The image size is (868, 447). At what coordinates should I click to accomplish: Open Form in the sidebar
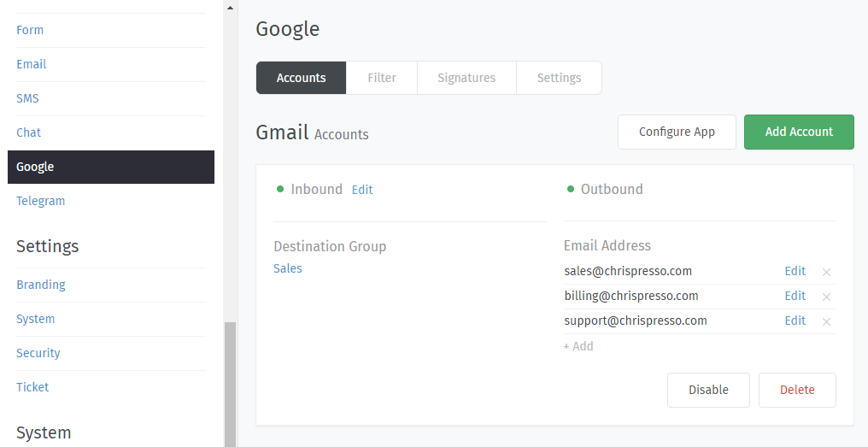(30, 30)
